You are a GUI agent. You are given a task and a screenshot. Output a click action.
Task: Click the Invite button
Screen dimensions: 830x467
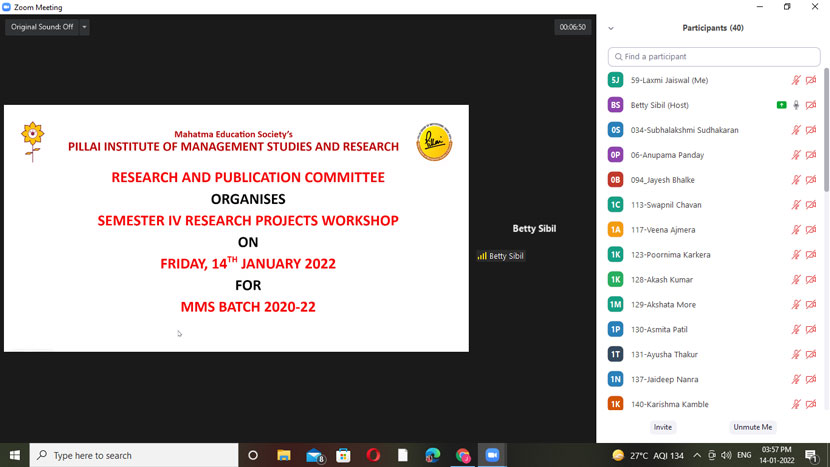pyautogui.click(x=662, y=427)
